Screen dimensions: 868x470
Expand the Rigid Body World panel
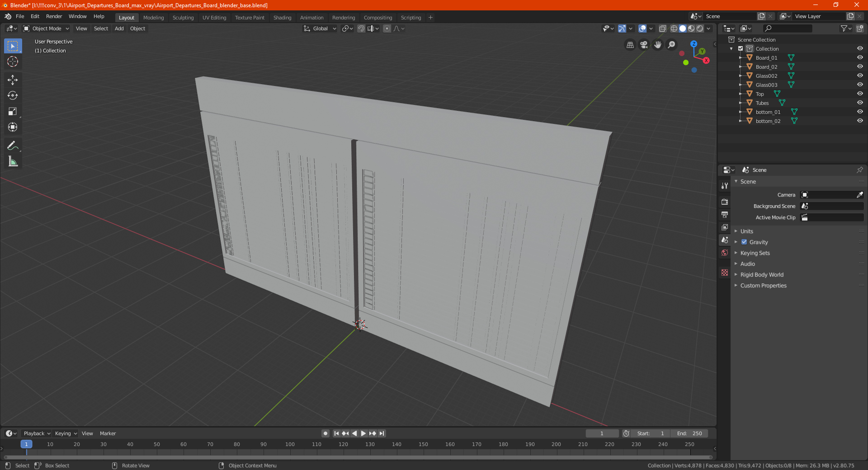tap(762, 275)
